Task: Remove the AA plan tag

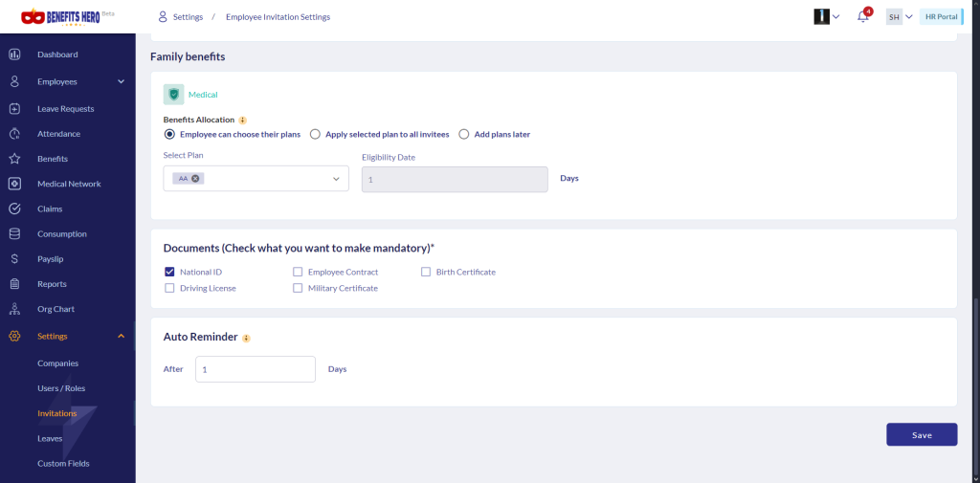Action: [196, 179]
